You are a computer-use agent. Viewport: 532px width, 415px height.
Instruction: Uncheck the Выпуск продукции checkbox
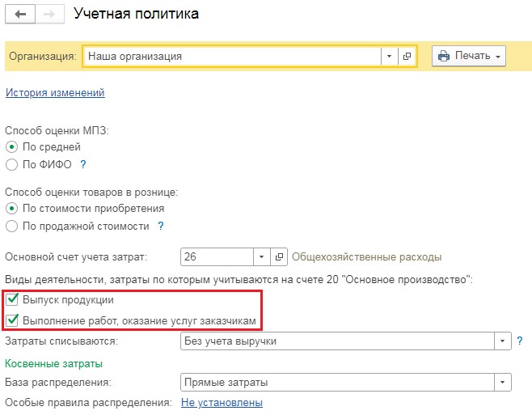click(12, 300)
